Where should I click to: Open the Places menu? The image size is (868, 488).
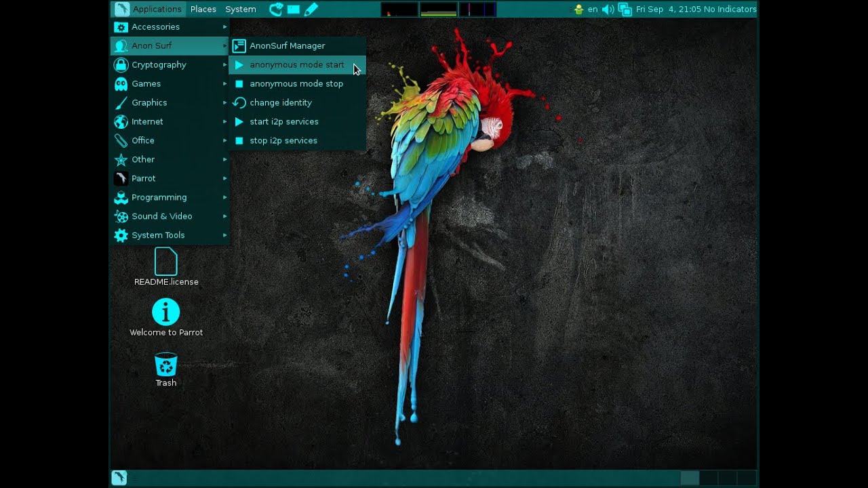click(203, 9)
